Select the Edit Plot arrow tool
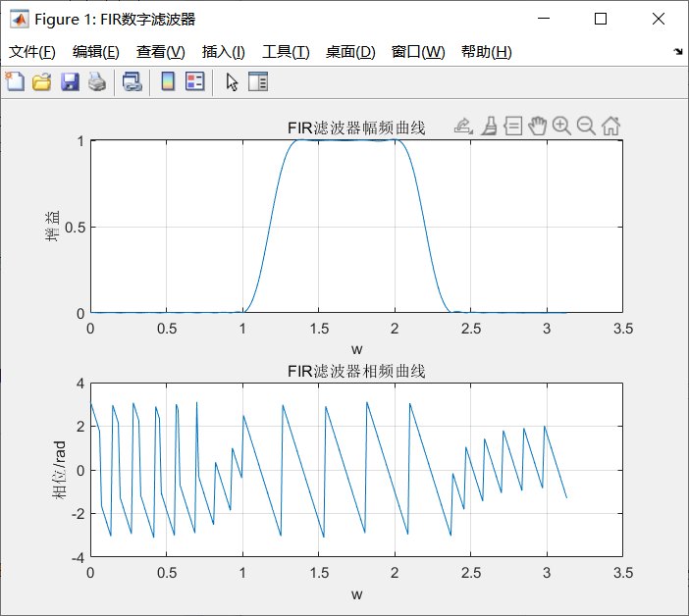This screenshot has width=689, height=616. pyautogui.click(x=232, y=82)
